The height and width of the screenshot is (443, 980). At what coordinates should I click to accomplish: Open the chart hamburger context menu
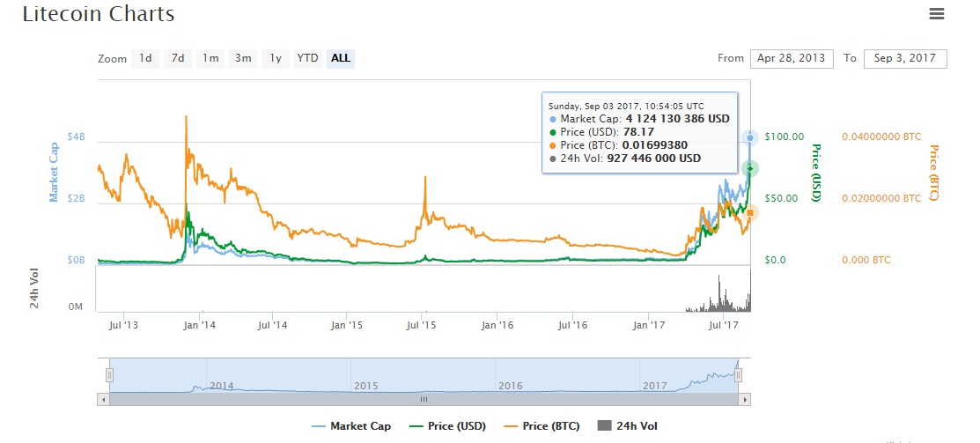937,14
